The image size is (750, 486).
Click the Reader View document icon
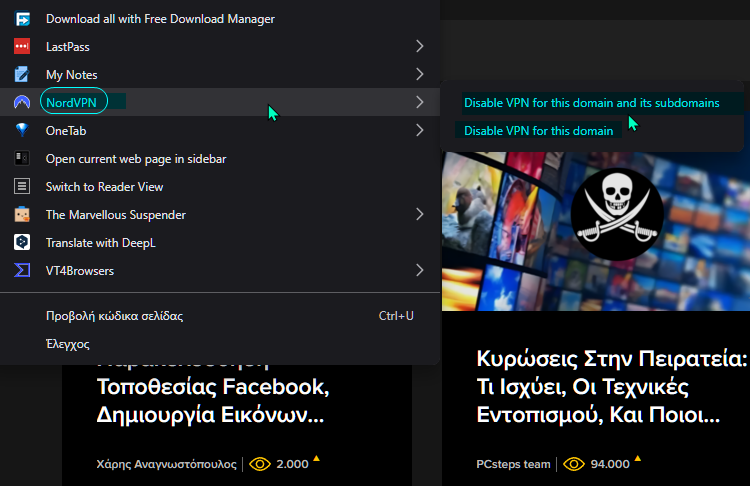pos(22,186)
